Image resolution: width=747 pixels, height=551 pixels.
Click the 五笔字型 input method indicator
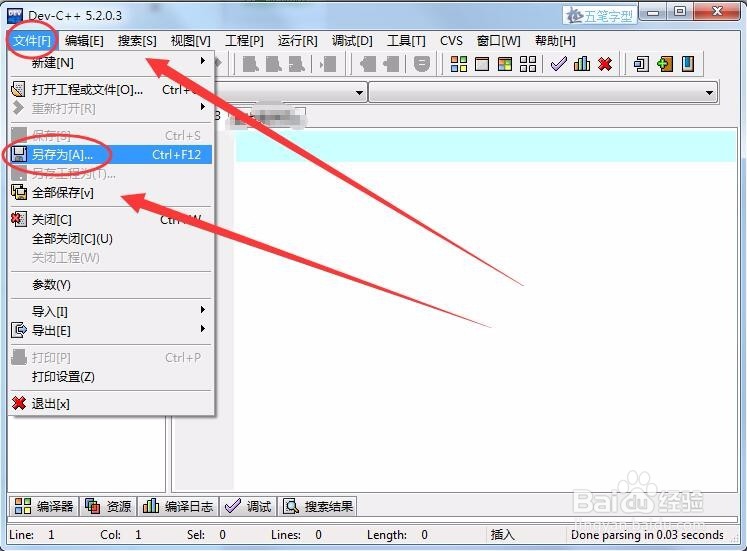(600, 16)
